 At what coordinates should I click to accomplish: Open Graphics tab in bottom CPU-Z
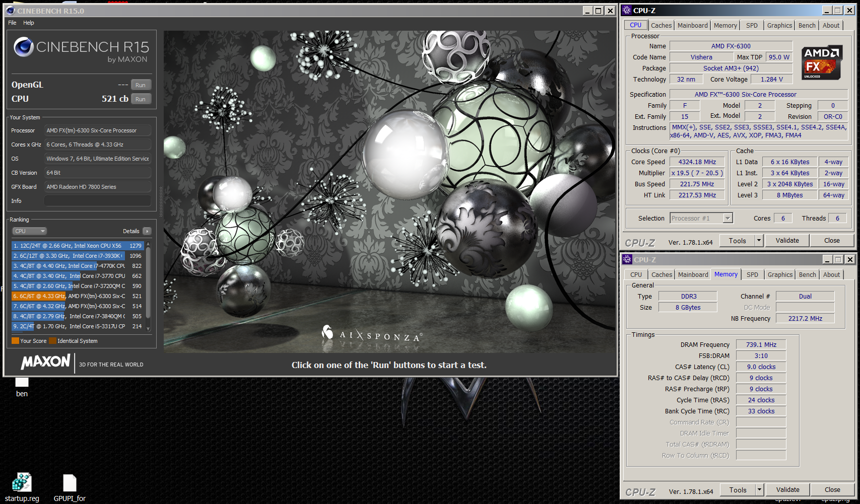780,274
